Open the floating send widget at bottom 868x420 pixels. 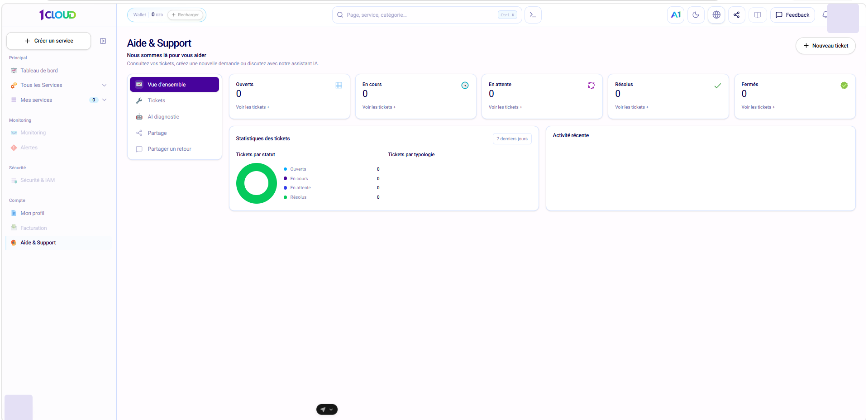pos(327,409)
